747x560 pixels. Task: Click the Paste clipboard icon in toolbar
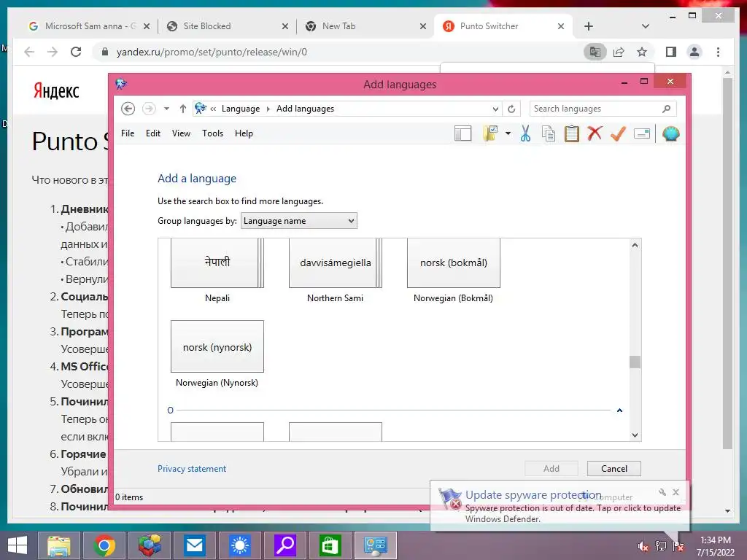point(572,134)
